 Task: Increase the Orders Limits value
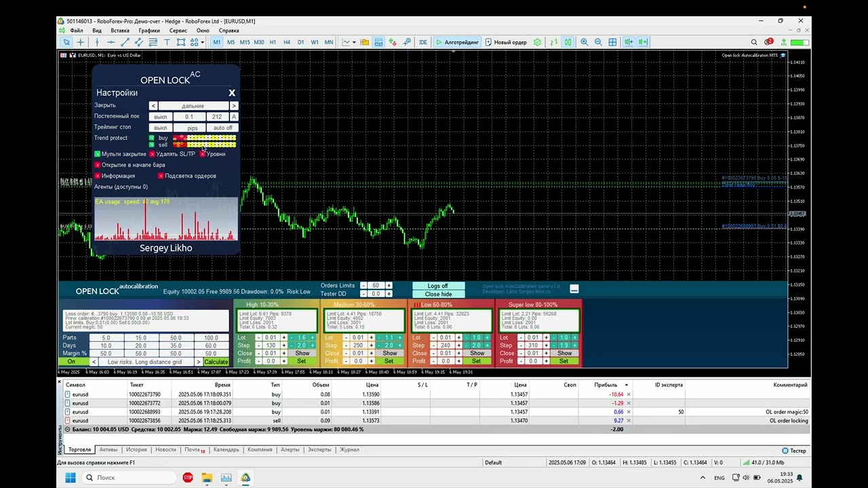[389, 286]
